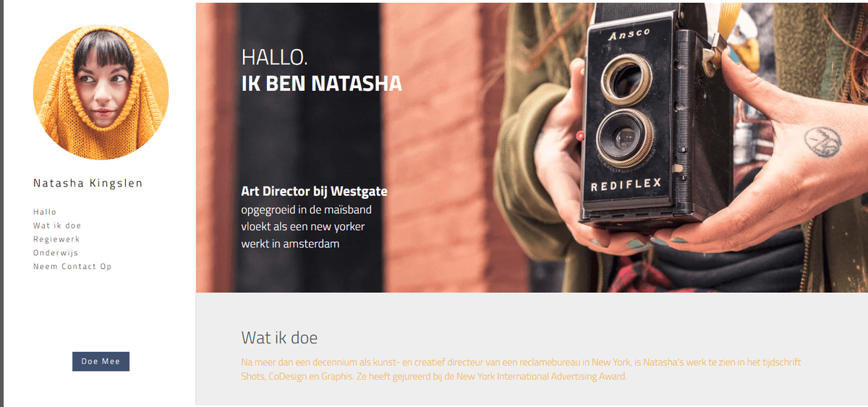Click the vloekt als een new yorker line
Screen dimensions: 868x407
point(303,227)
